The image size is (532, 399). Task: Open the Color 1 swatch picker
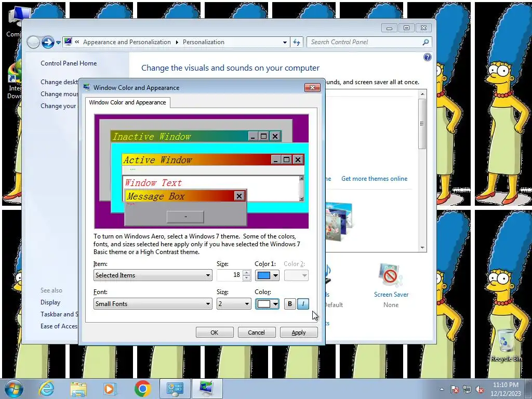click(x=268, y=275)
